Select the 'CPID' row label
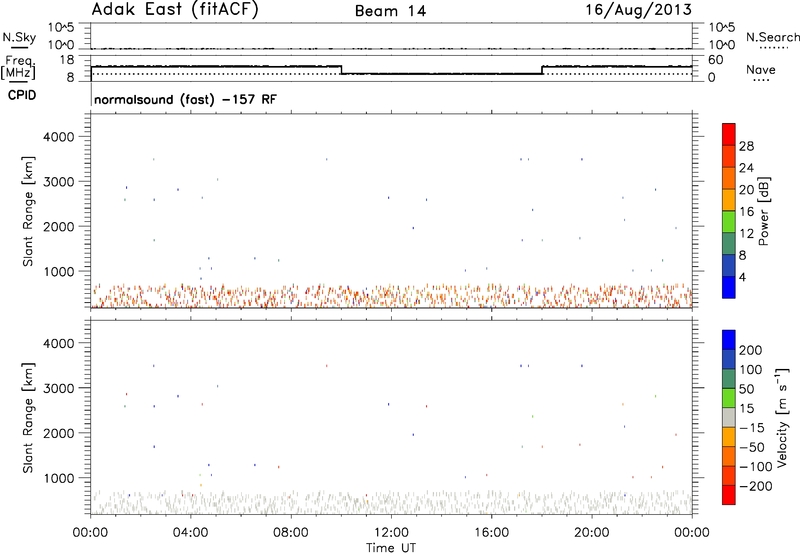This screenshot has height=554, width=800. (x=22, y=95)
